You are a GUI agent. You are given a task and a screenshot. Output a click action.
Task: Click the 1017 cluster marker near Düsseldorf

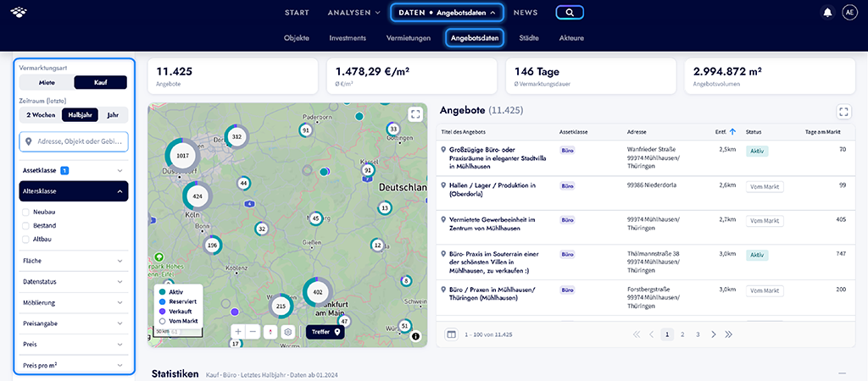coord(183,156)
